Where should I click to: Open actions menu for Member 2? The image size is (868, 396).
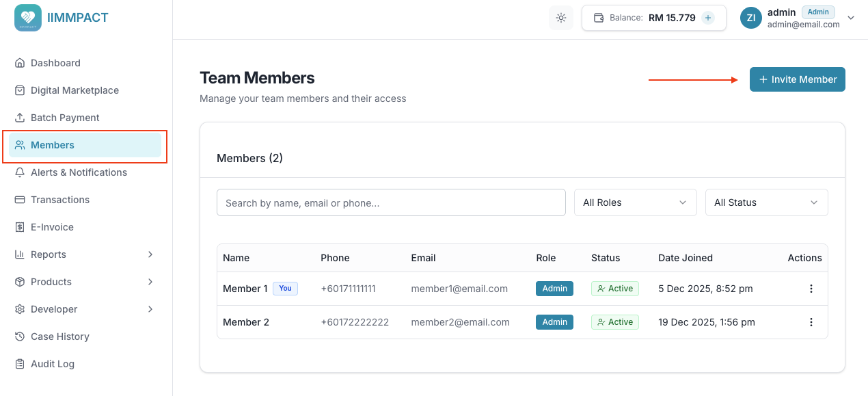pyautogui.click(x=811, y=321)
